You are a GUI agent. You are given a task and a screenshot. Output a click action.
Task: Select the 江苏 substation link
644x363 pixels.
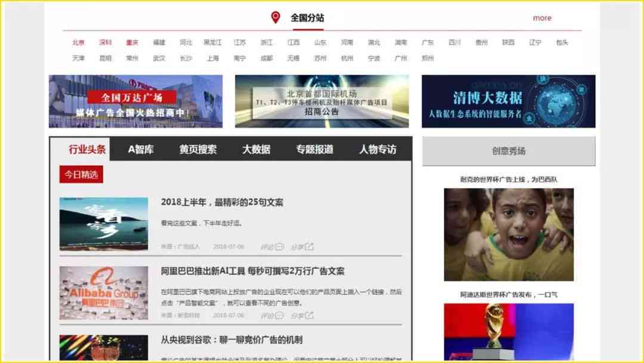click(240, 42)
